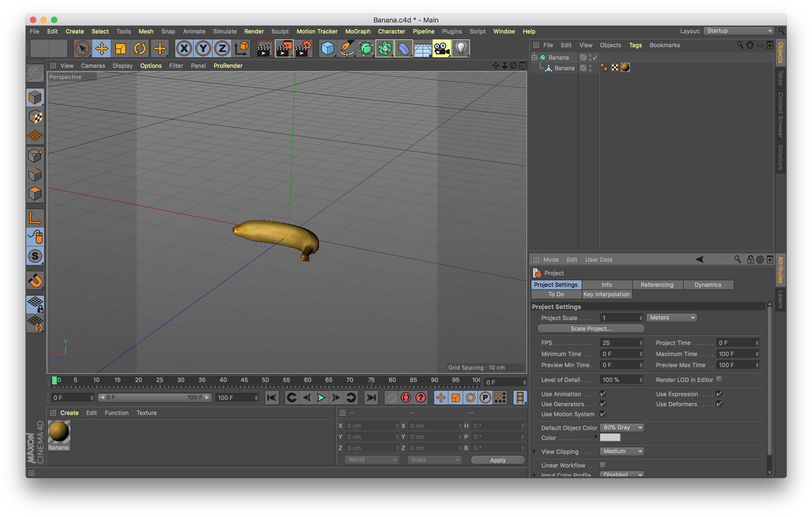Viewport: 812px width, 517px height.
Task: Open Default Object Color dropdown
Action: (x=622, y=427)
